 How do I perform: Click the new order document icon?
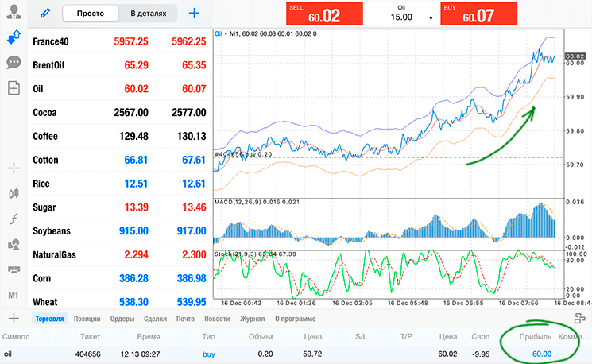tap(14, 88)
